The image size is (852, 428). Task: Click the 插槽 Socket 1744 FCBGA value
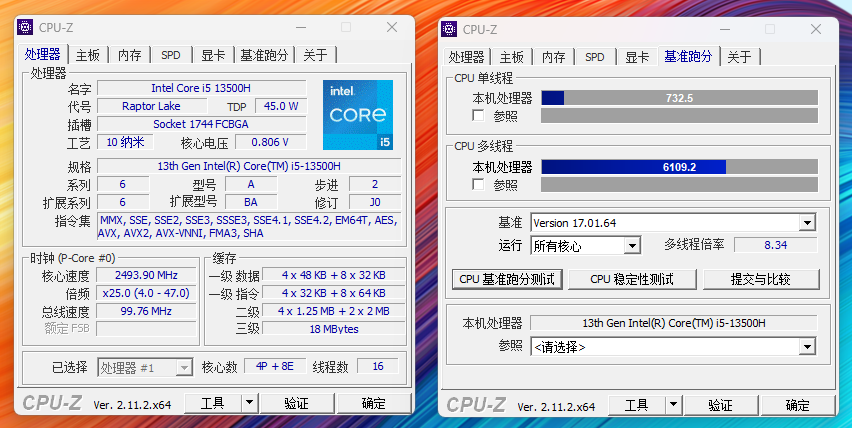point(202,124)
